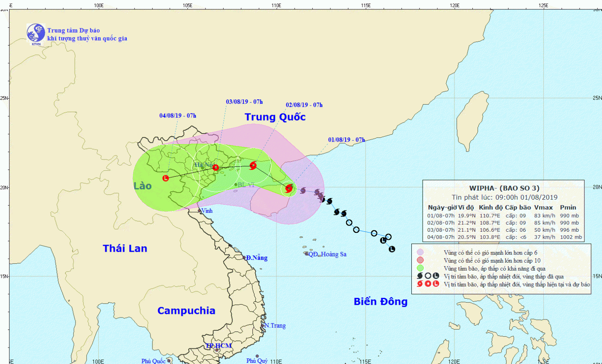Viewport: 602px width, 364px height.
Task: Click the '37 km/h' wind speed value
Action: [x=545, y=237]
